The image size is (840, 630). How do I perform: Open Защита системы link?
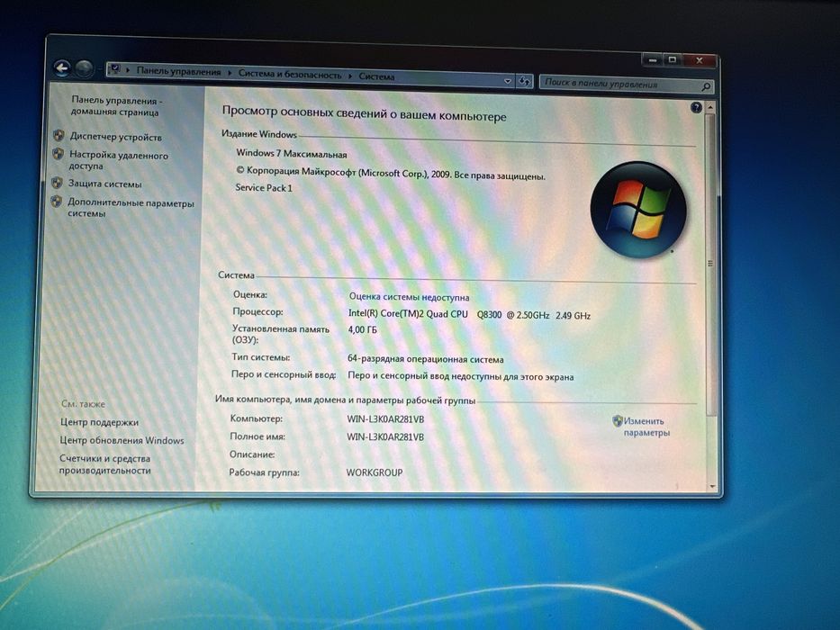pyautogui.click(x=105, y=184)
